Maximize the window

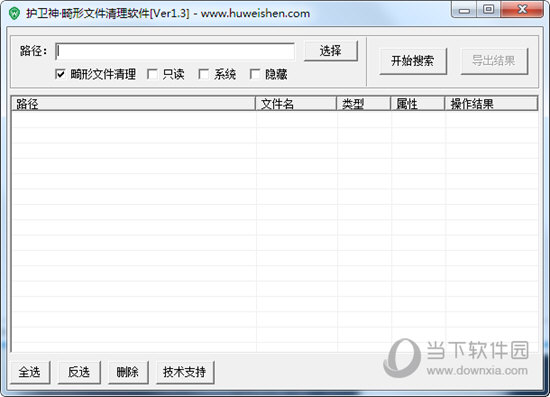pyautogui.click(x=488, y=9)
